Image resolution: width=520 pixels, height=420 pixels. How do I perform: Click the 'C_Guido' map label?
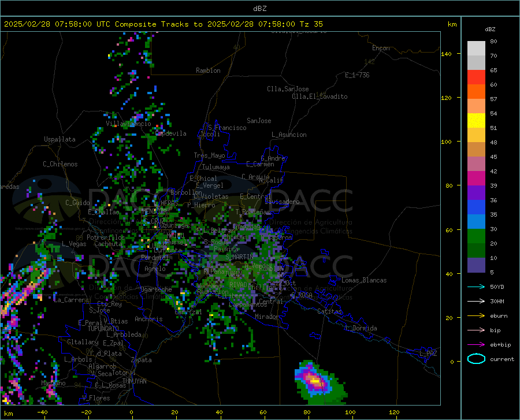77,203
